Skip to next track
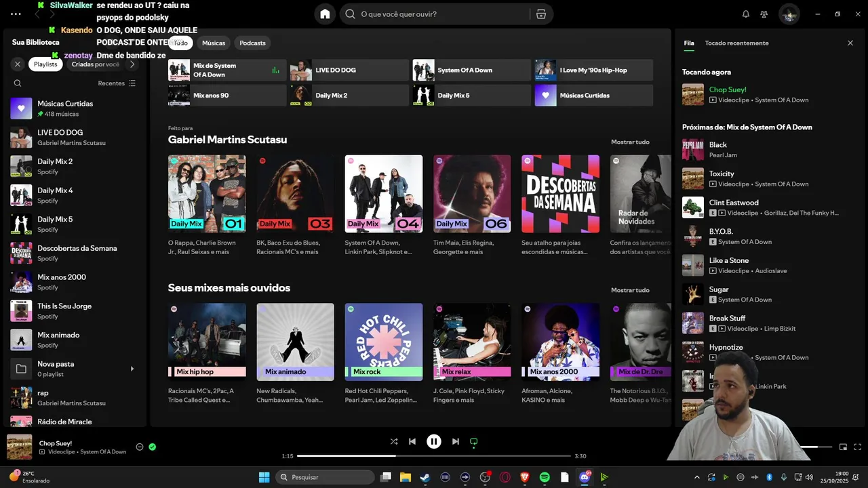 point(456,441)
